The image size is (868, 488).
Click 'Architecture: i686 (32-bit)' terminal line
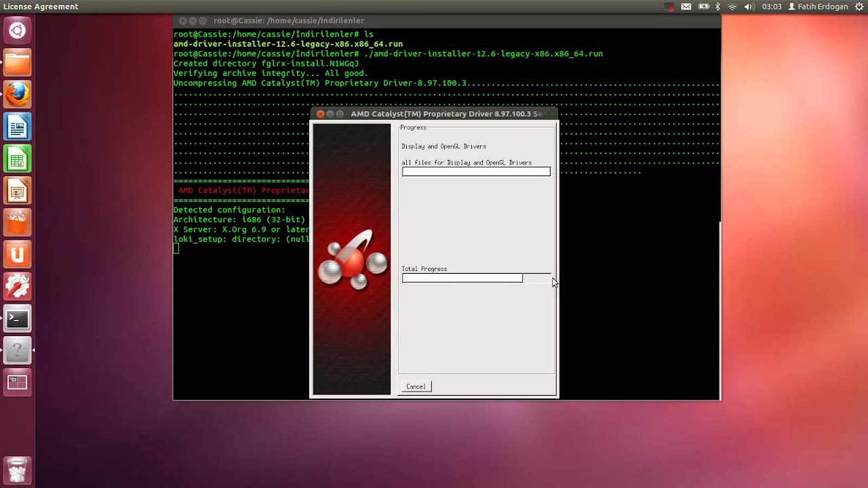pos(239,220)
